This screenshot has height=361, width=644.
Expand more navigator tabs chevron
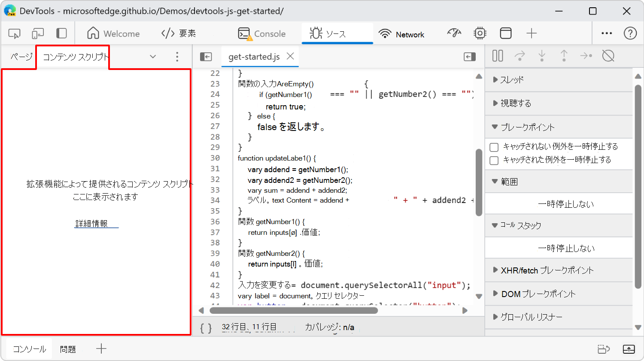[x=153, y=57]
